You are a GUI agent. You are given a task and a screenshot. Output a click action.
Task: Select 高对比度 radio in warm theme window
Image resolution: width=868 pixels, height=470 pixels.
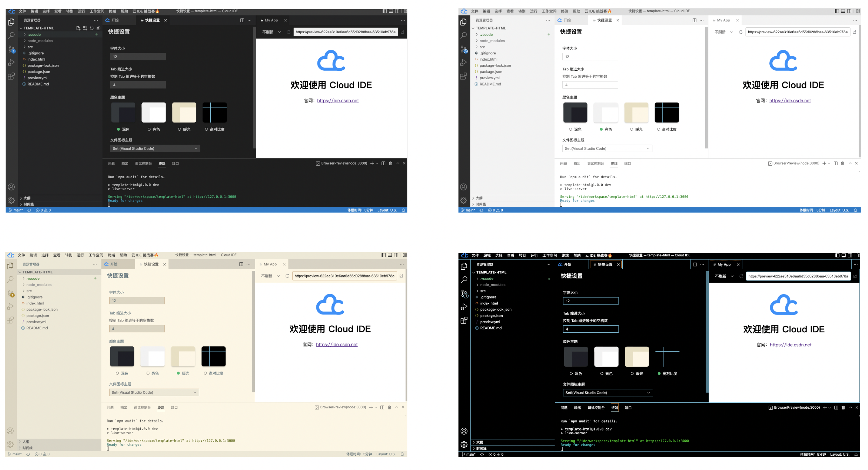[x=205, y=373]
